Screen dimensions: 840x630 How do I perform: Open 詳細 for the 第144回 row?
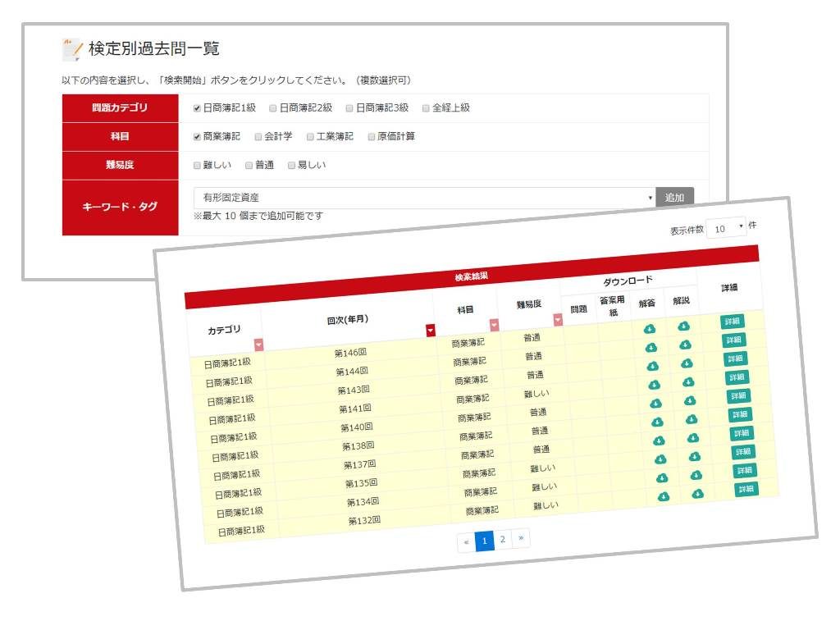[733, 340]
